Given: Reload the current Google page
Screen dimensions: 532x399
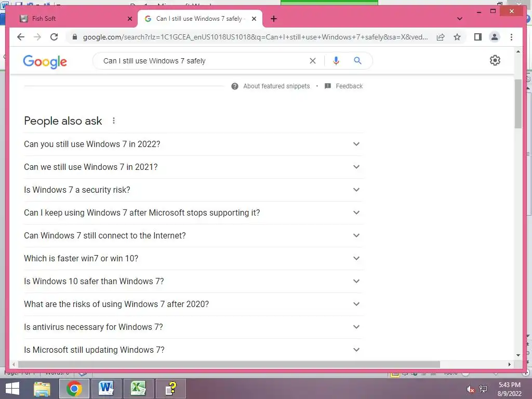Looking at the screenshot, I should [54, 37].
